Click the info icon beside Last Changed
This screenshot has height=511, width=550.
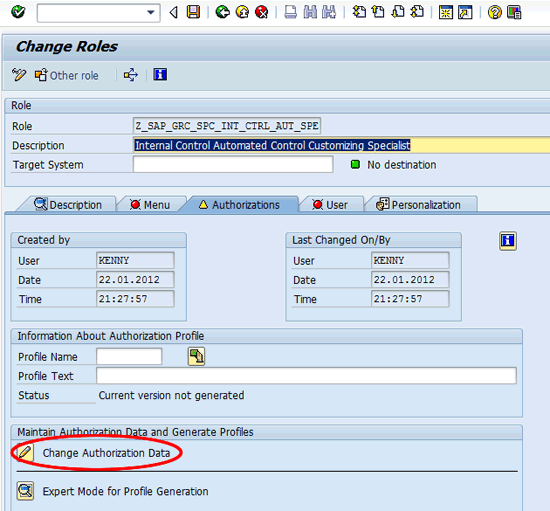(508, 241)
